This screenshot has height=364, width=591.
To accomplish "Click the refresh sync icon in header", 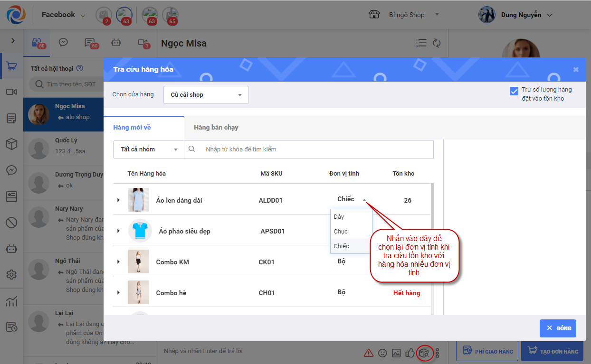I will point(437,43).
